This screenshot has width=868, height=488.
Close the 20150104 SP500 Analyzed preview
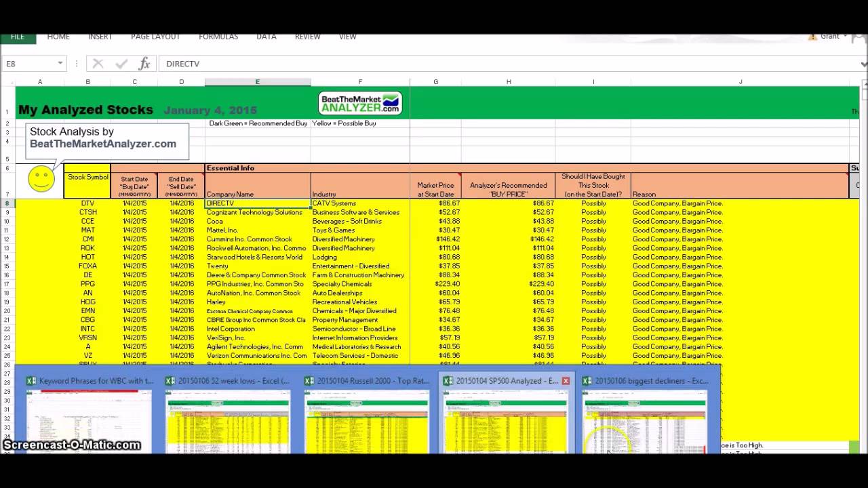566,381
